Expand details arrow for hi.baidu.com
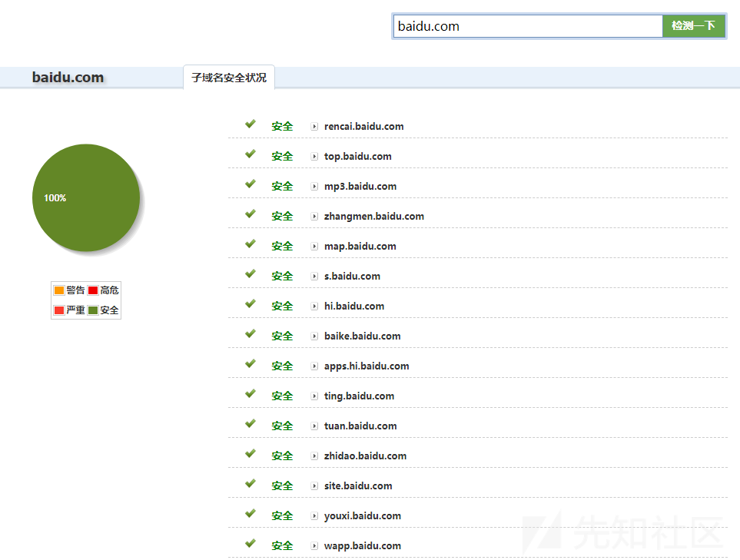The width and height of the screenshot is (740, 560). tap(314, 307)
